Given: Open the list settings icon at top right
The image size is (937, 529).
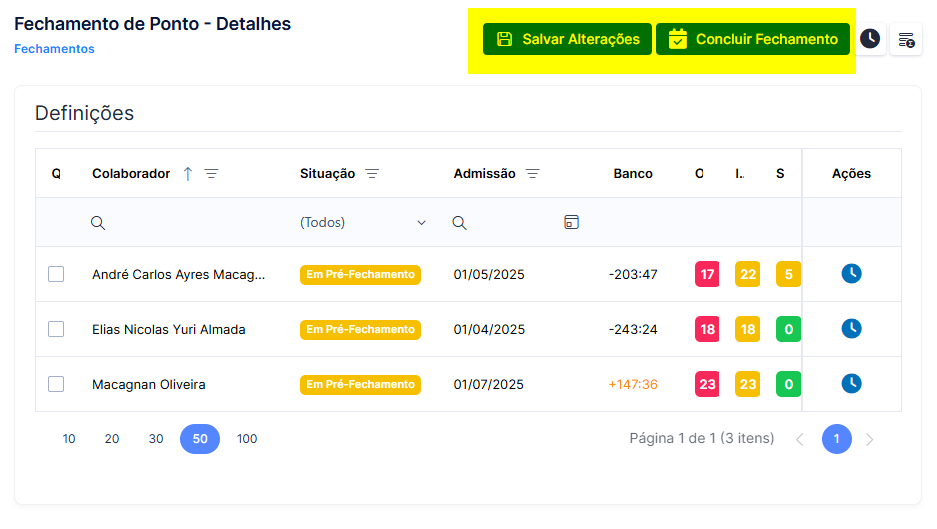Looking at the screenshot, I should point(906,39).
